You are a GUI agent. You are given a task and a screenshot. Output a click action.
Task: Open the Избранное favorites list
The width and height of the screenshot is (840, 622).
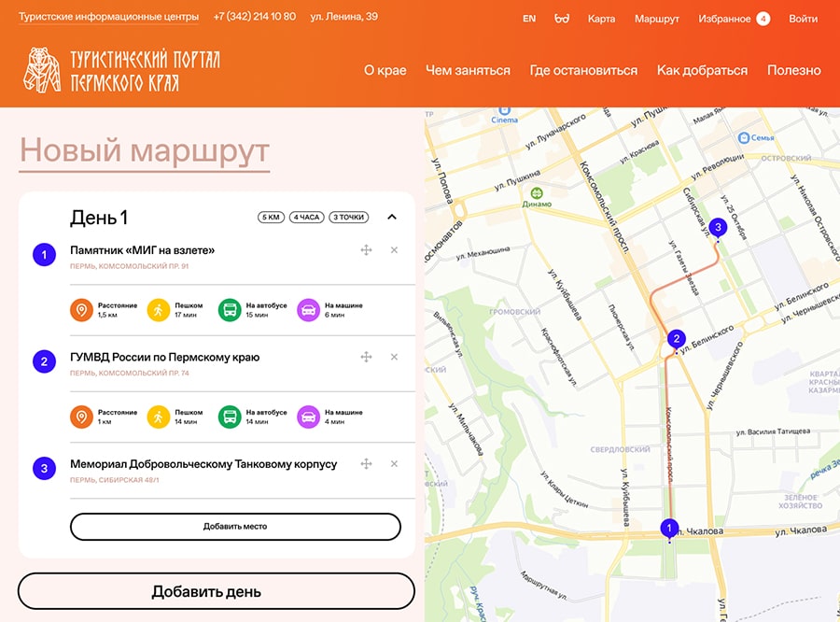[x=724, y=19]
